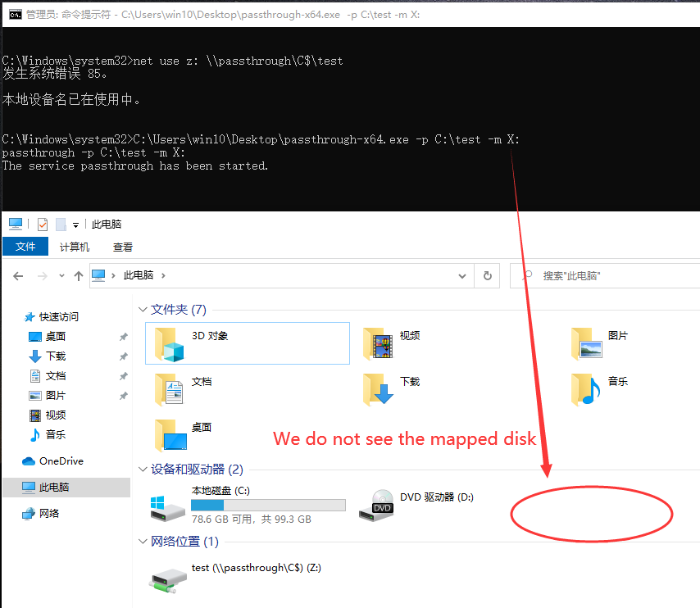
Task: Select the 3D 对象 folder icon
Action: click(169, 343)
